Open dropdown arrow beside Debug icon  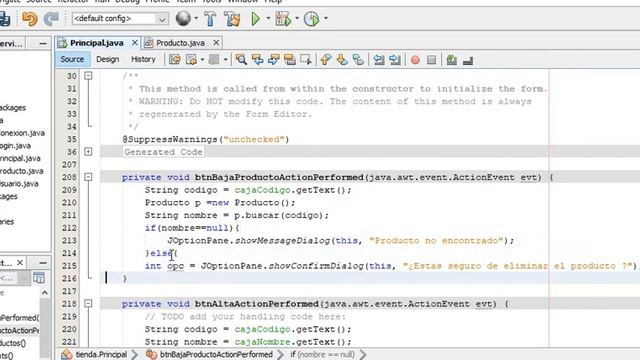tap(297, 18)
